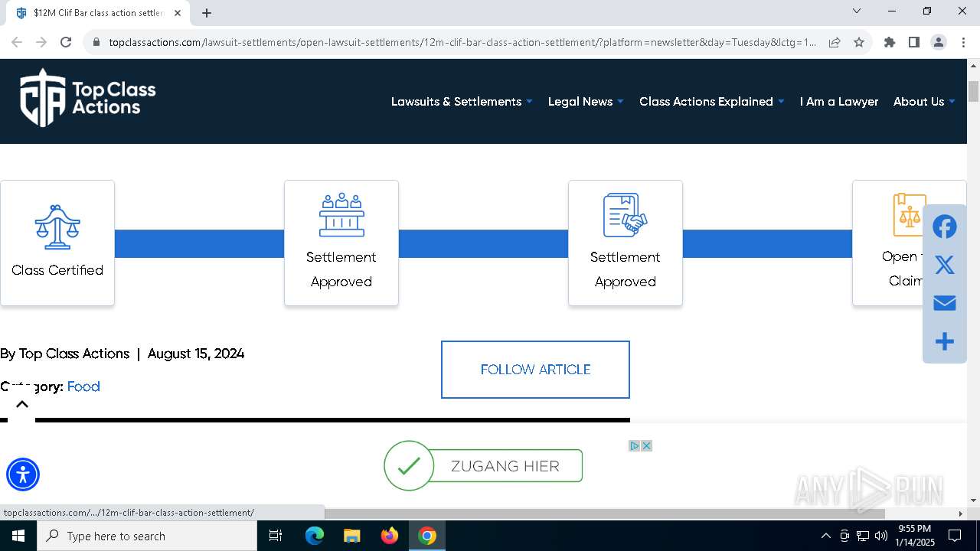Click the Class Certified scales icon
This screenshot has width=980, height=551.
pos(57,227)
